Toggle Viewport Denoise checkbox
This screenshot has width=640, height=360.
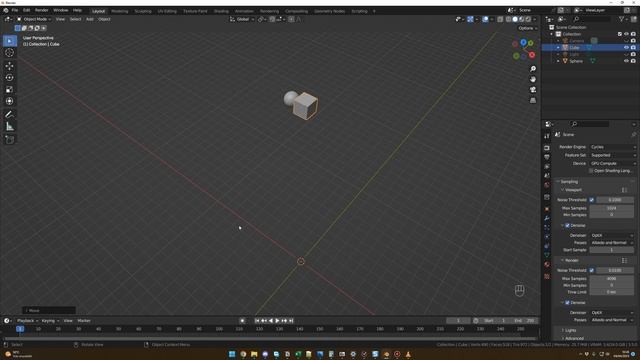[567, 225]
